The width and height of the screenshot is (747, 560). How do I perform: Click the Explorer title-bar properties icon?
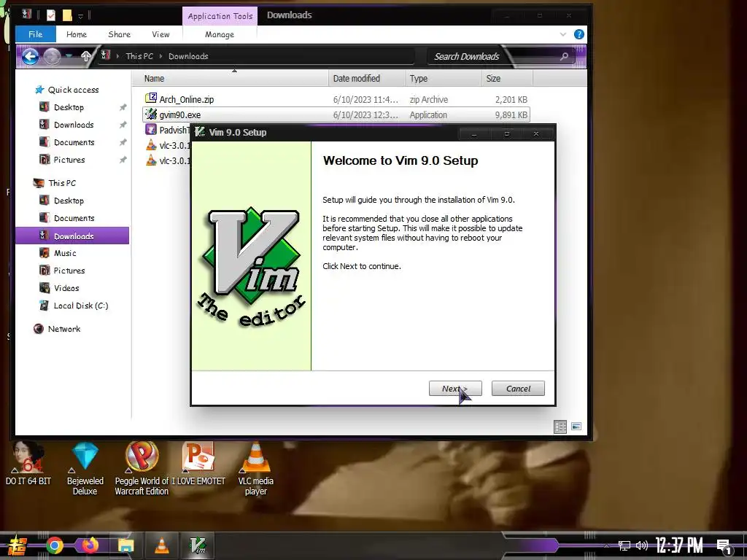pos(50,15)
